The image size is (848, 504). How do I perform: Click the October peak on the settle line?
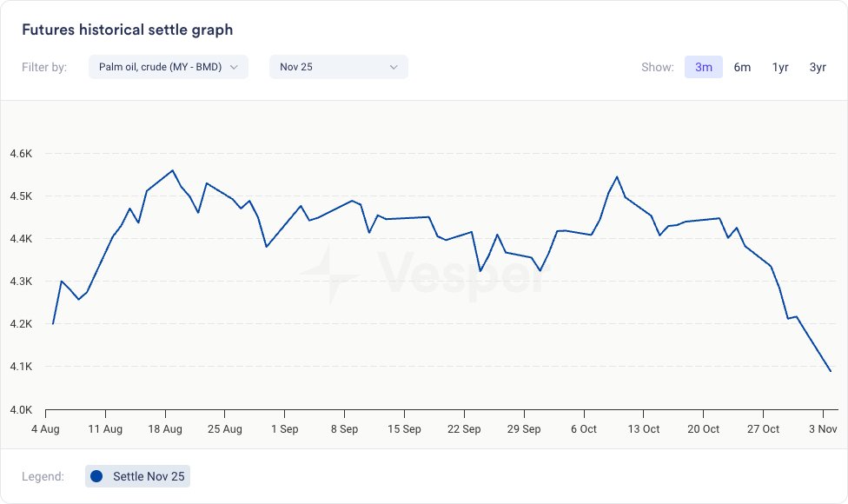tap(617, 177)
